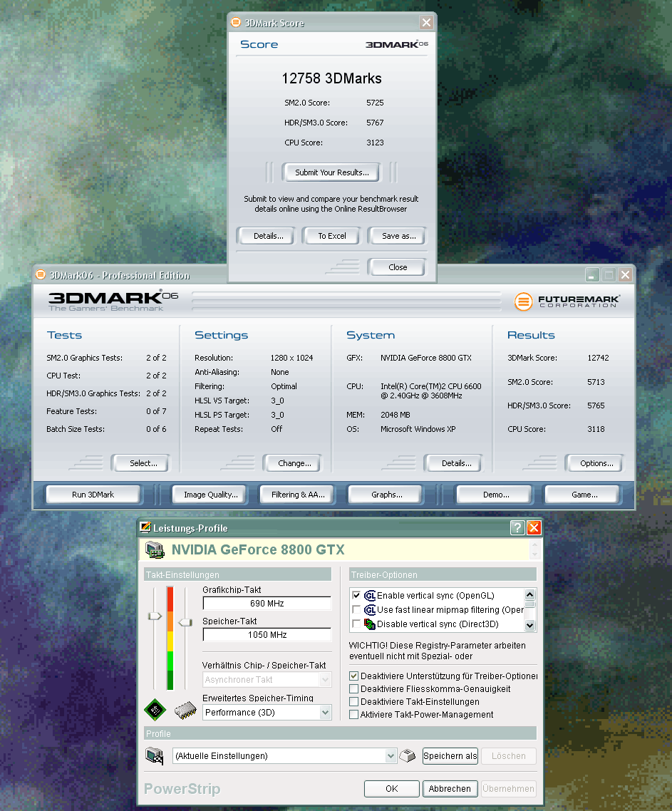Launch the Game button

[583, 495]
